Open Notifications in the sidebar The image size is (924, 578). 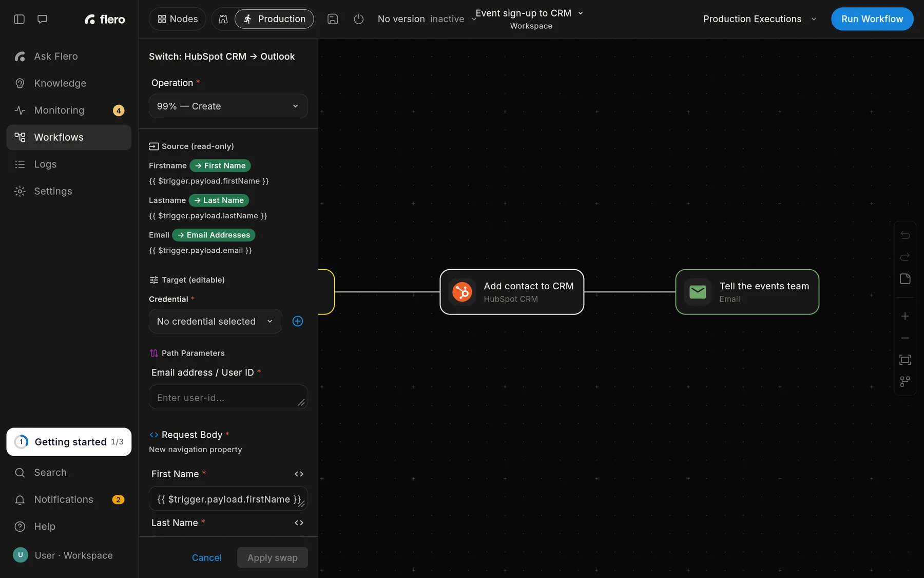[x=69, y=499]
